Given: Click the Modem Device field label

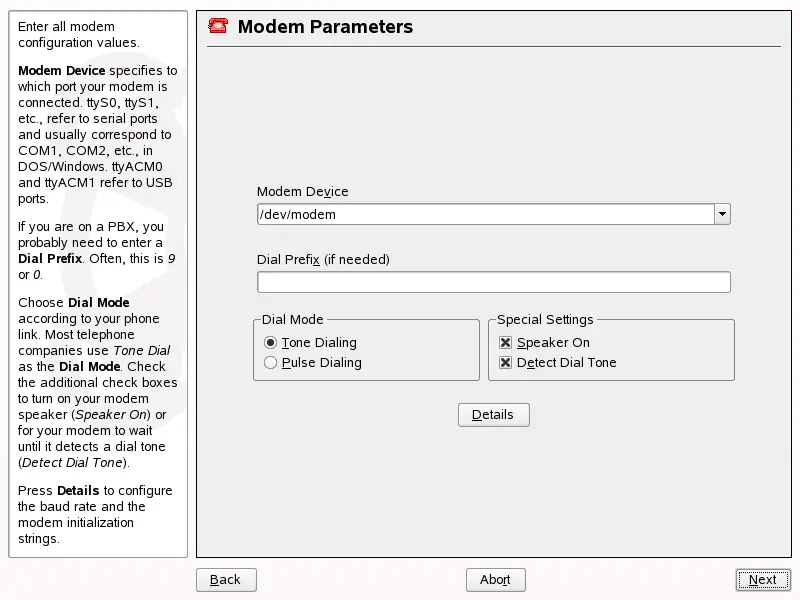Looking at the screenshot, I should (302, 192).
